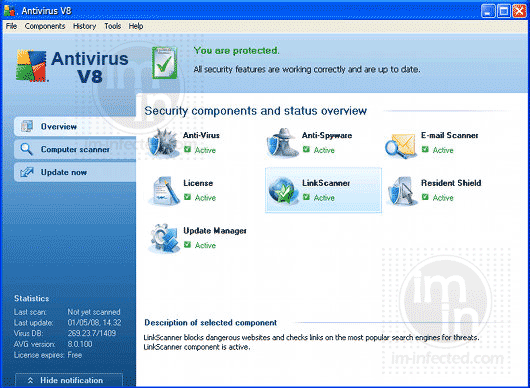The width and height of the screenshot is (530, 388).
Task: Click the protected status checkmark icon
Action: (165, 63)
